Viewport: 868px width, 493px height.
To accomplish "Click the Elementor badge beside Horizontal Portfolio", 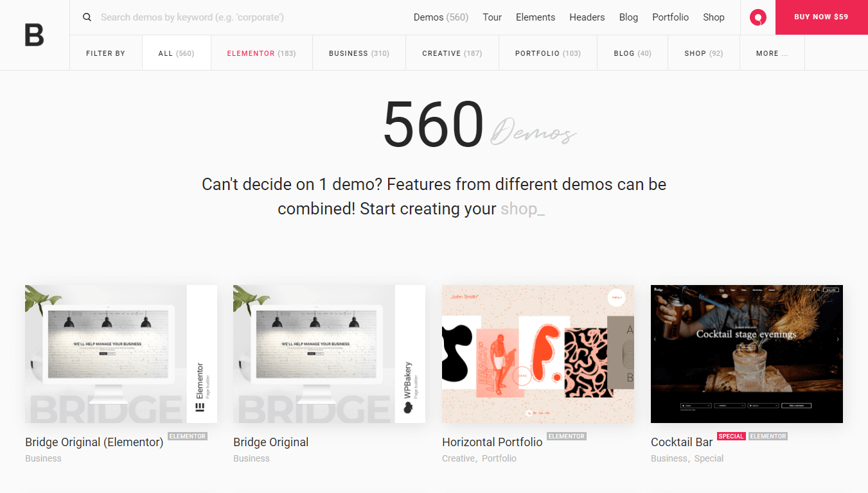I will tap(567, 437).
